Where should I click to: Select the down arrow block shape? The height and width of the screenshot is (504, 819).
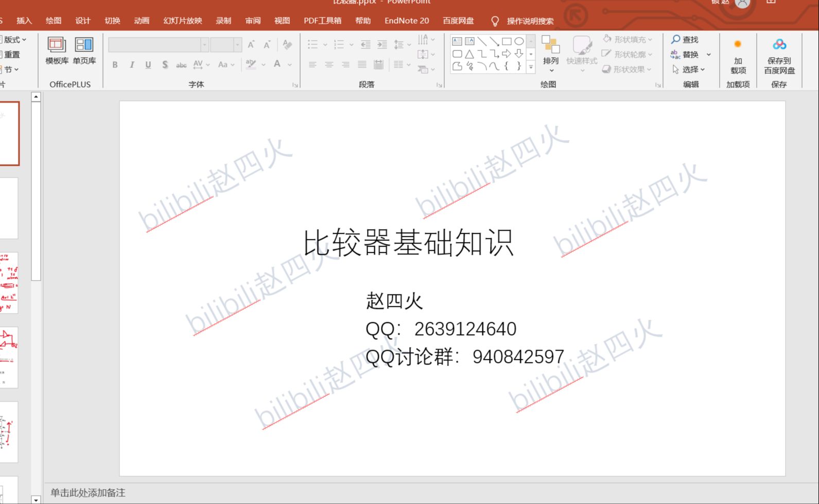tap(519, 54)
